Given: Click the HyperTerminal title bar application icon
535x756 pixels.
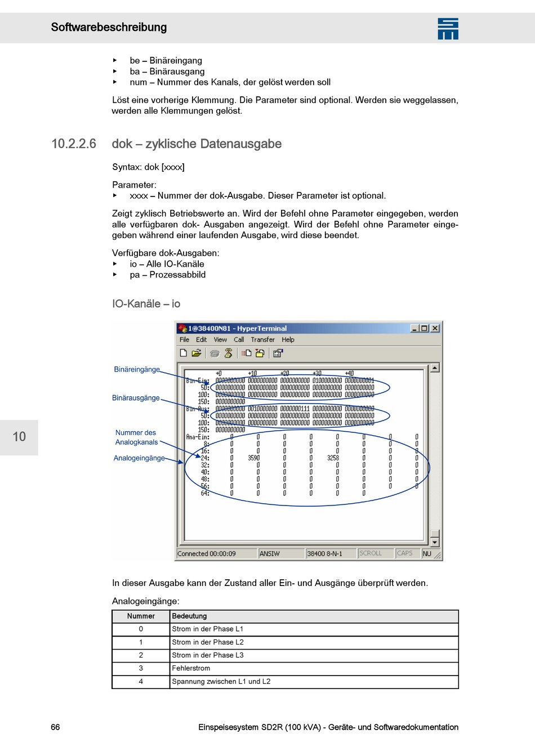Looking at the screenshot, I should (182, 328).
